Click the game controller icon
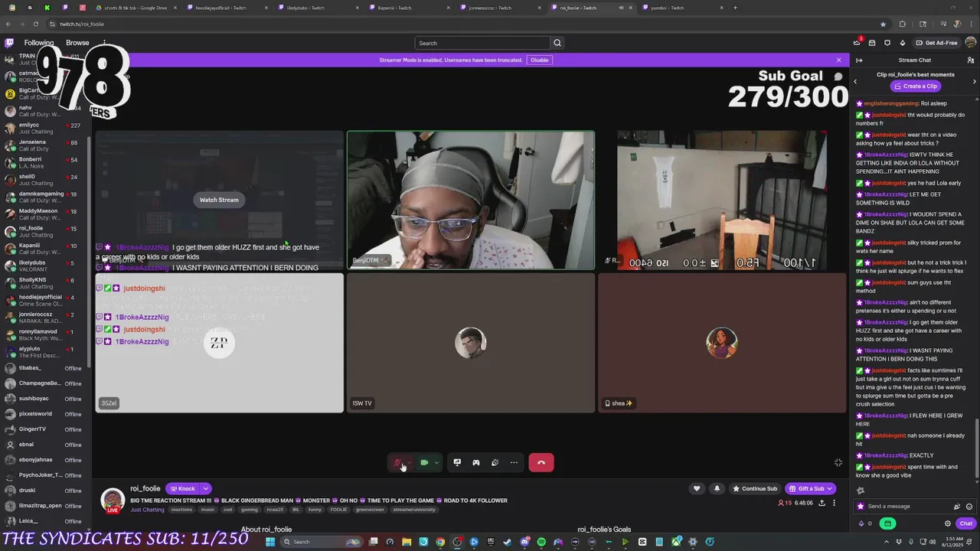Screen dimensions: 980x551 click(x=476, y=462)
